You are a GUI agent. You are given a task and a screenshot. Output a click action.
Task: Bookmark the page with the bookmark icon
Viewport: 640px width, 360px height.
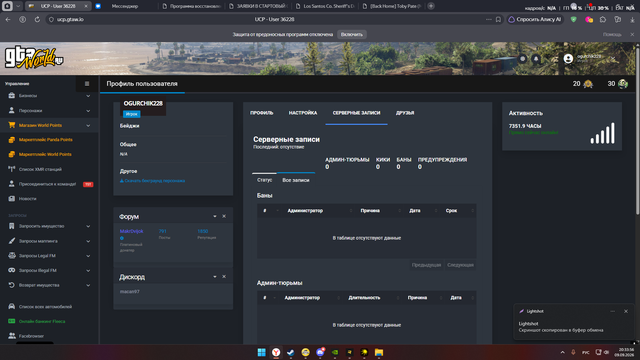tap(498, 19)
